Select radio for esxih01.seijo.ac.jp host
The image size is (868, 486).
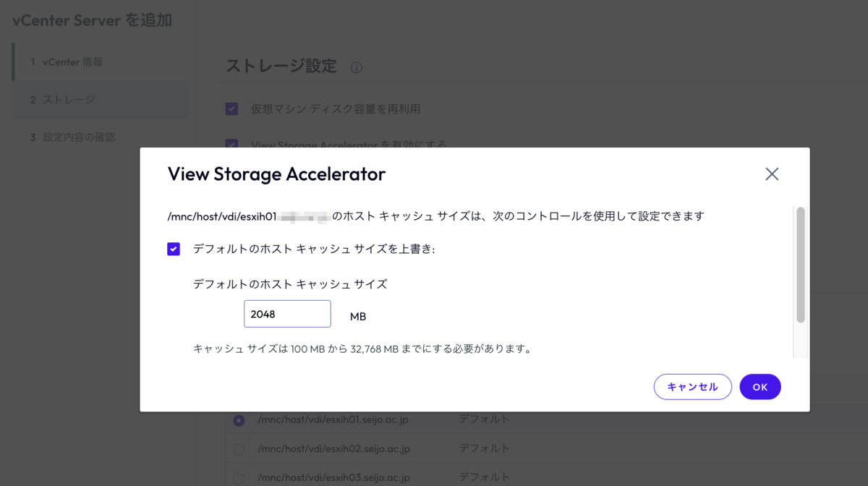point(239,420)
